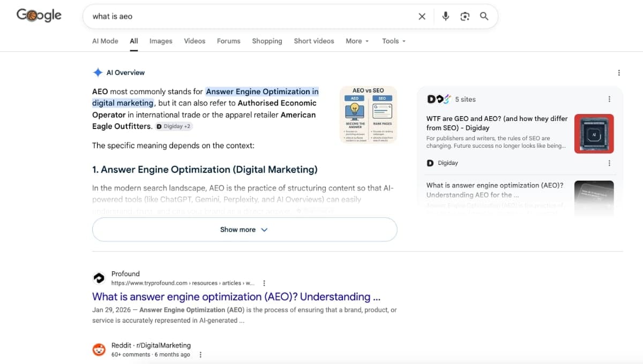This screenshot has height=364, width=643.
Task: Click the Jan 29, 2026 result snippet
Action: click(244, 315)
